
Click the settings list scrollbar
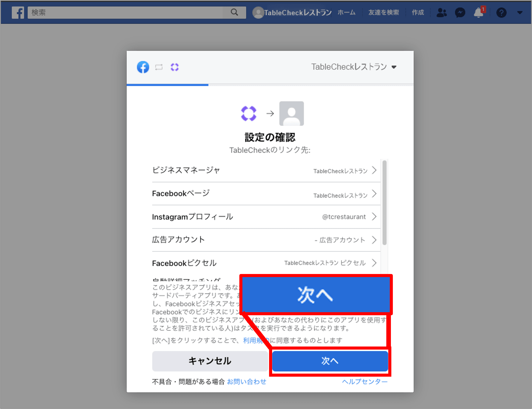pos(384,203)
